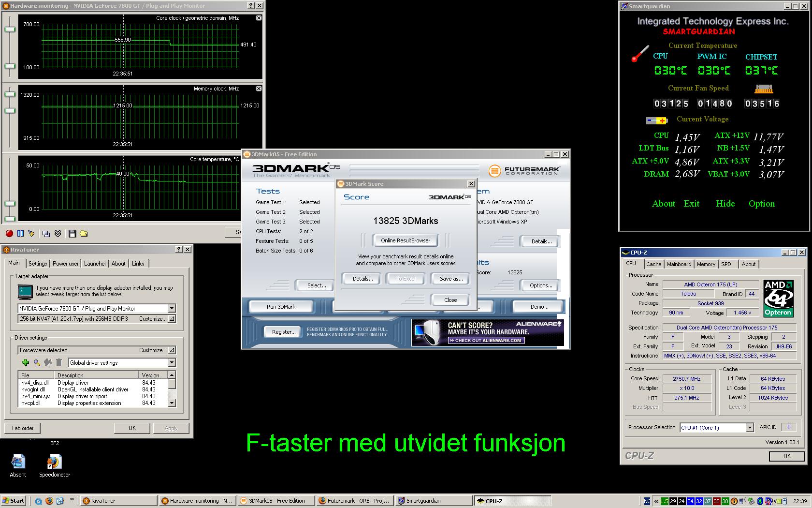Image resolution: width=812 pixels, height=508 pixels.
Task: Click Start button on taskbar
Action: point(14,501)
